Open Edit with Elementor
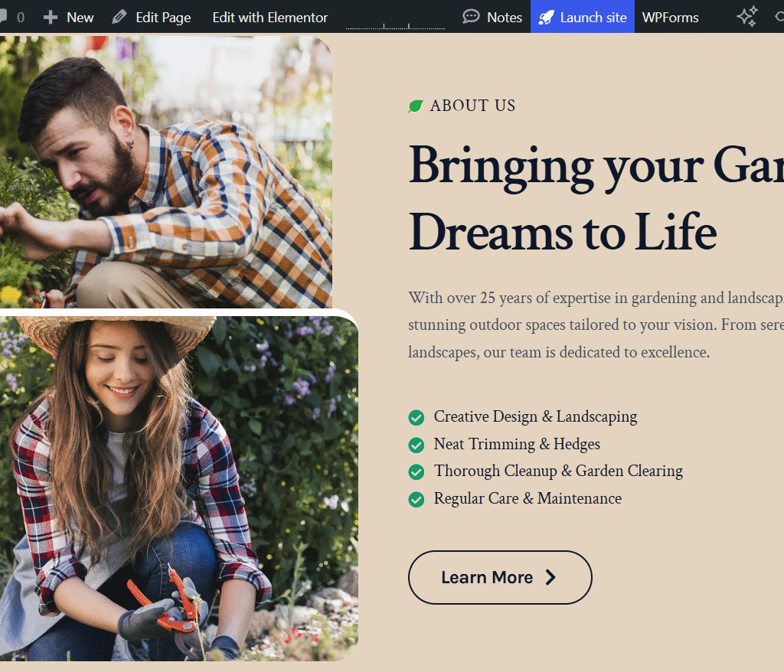The height and width of the screenshot is (672, 784). [270, 18]
